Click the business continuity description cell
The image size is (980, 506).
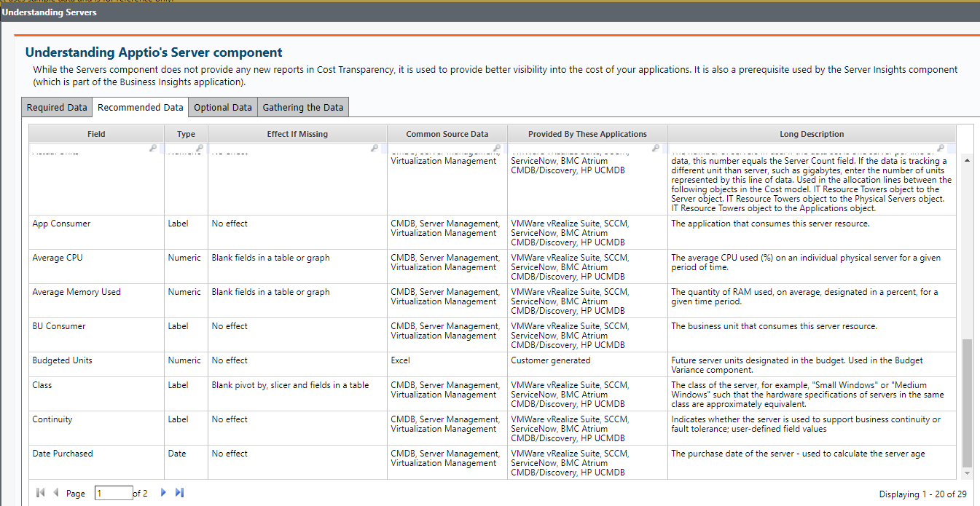click(x=812, y=428)
